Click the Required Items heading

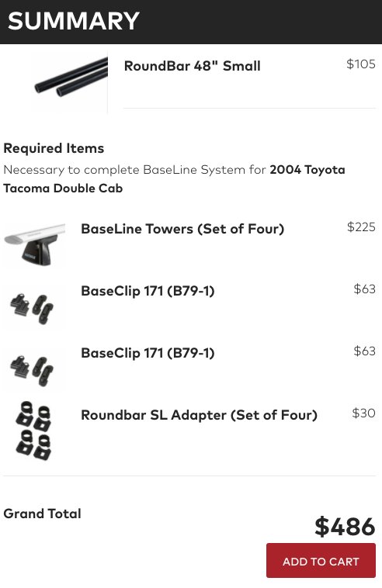[54, 148]
